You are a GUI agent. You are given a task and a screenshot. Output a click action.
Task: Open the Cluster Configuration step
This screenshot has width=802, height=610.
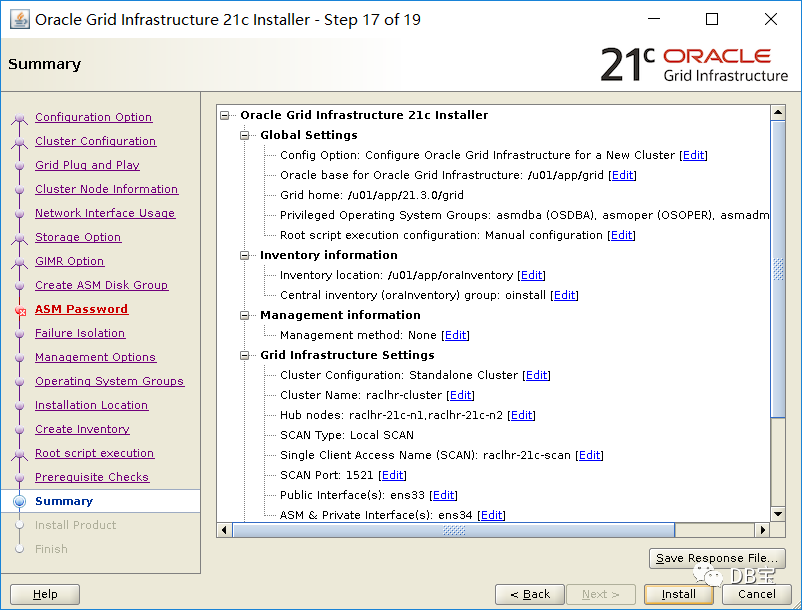(x=96, y=141)
